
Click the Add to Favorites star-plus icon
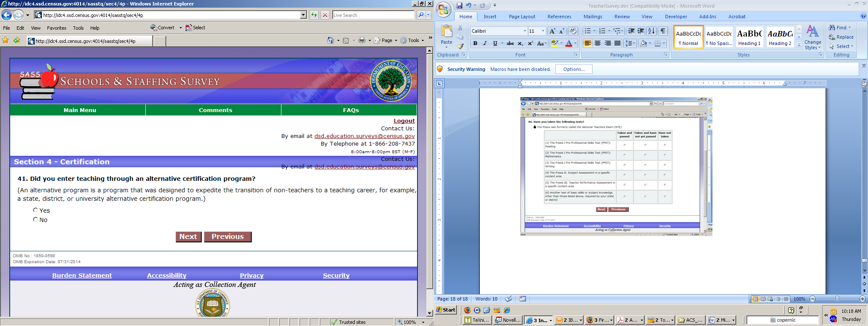(17, 40)
